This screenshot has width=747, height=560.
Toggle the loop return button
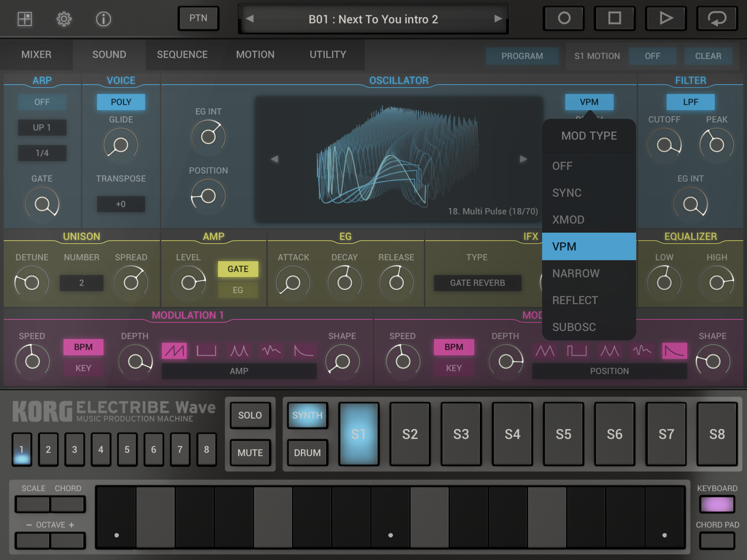click(717, 18)
